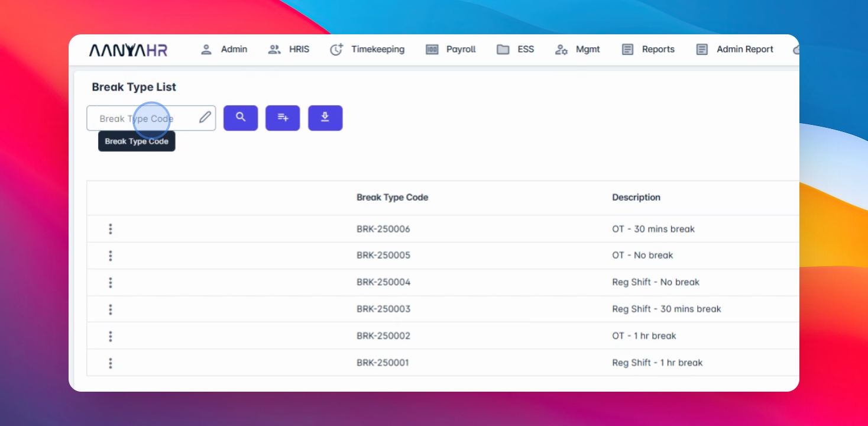This screenshot has width=868, height=426.
Task: Select the BRK-250005 code cell
Action: coord(383,256)
